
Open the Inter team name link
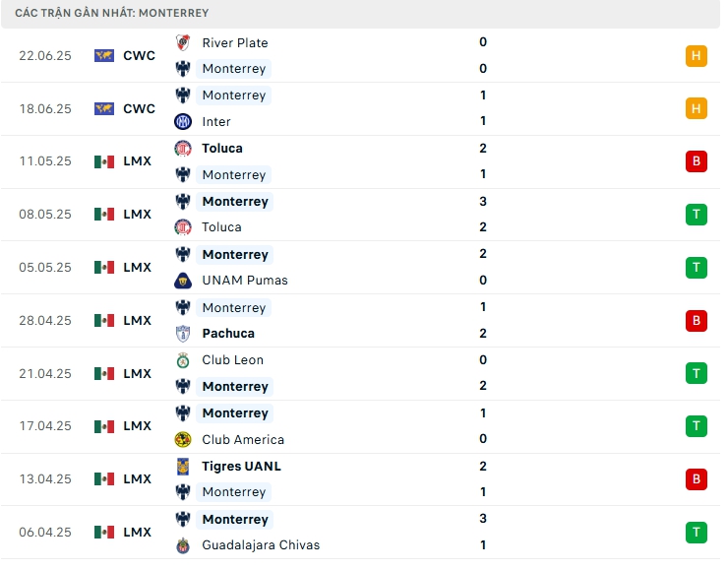(216, 122)
